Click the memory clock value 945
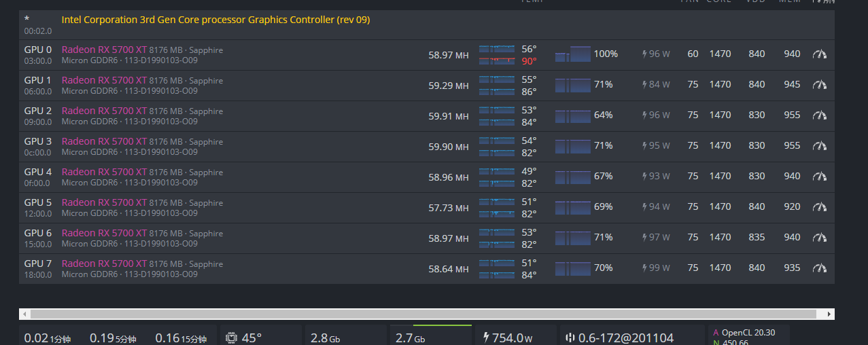 pyautogui.click(x=792, y=85)
